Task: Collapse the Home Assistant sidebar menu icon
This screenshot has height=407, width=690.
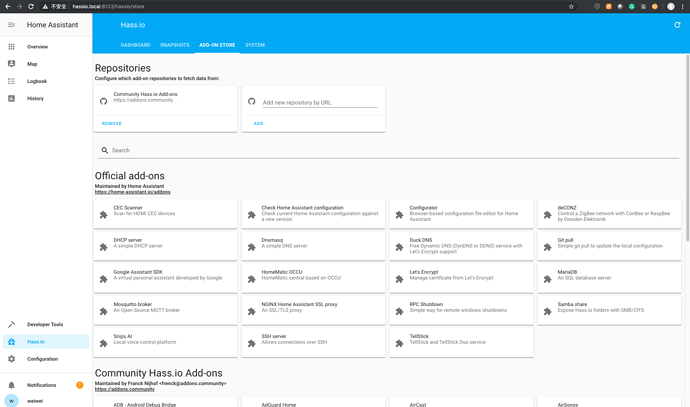Action: [x=11, y=25]
